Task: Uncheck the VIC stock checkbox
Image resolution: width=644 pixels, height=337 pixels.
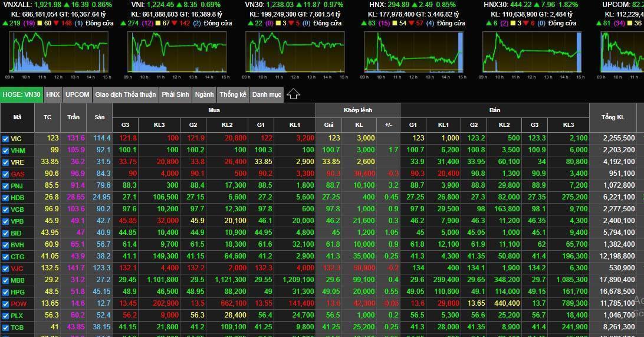Action: (5, 138)
